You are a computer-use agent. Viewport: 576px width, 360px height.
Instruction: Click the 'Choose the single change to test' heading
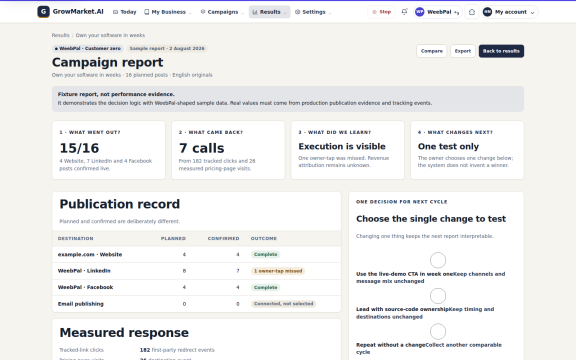(x=431, y=219)
